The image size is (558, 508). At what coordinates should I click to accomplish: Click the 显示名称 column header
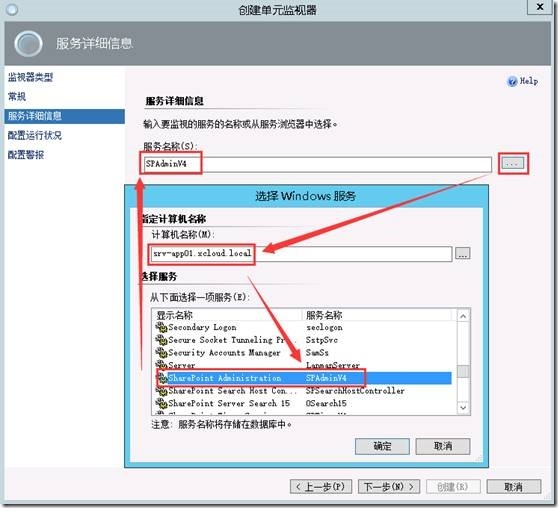click(x=228, y=315)
